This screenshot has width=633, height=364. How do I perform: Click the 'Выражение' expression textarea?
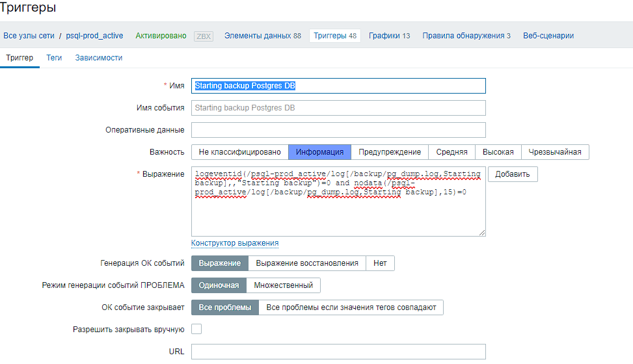click(338, 201)
